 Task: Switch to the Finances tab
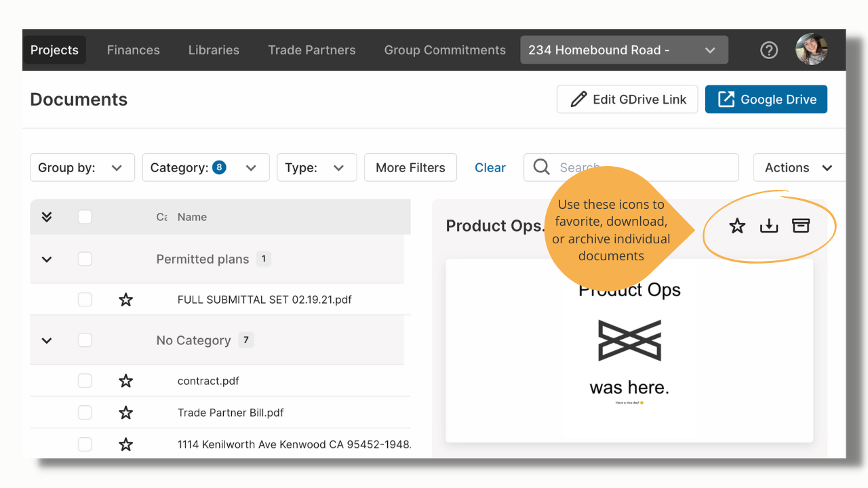(x=134, y=50)
